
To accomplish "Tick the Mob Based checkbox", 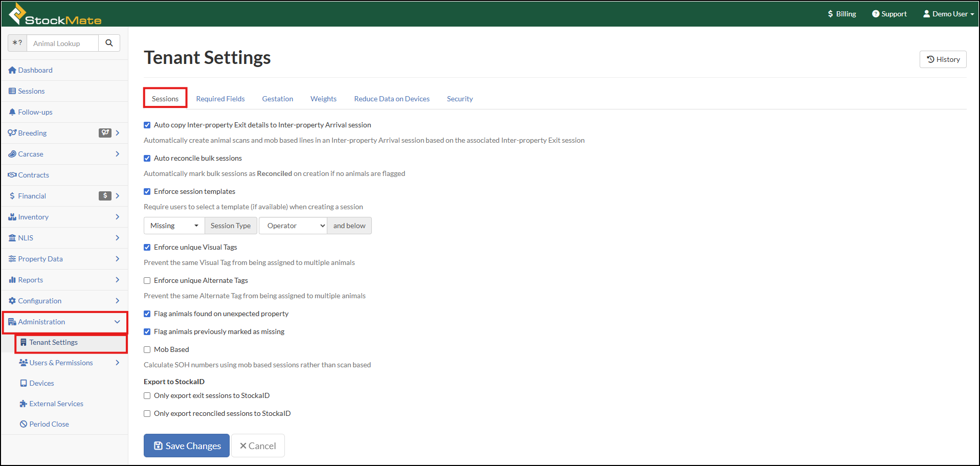I will click(147, 350).
